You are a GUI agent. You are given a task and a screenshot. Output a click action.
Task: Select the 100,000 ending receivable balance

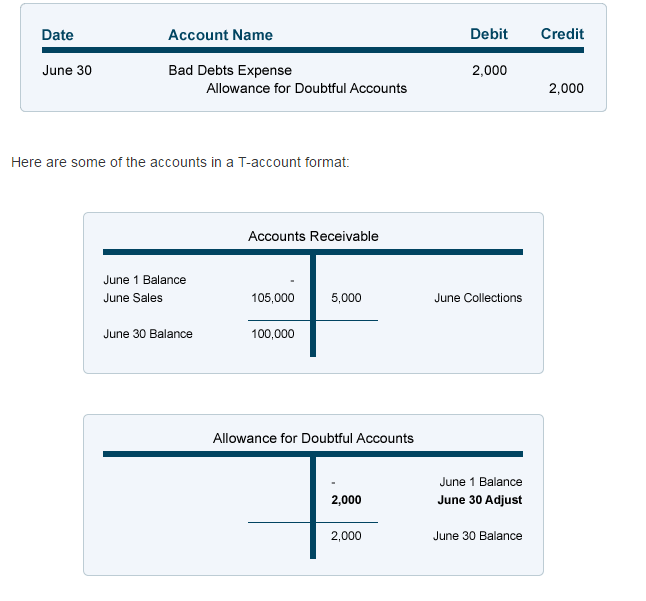(x=273, y=334)
